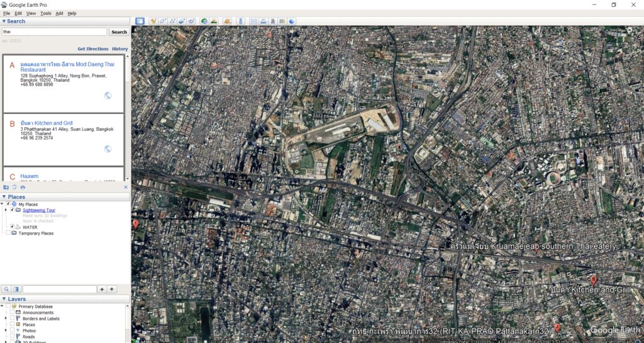The height and width of the screenshot is (343, 644).
Task: Click the move-down arrow in Places panel
Action: click(x=112, y=289)
